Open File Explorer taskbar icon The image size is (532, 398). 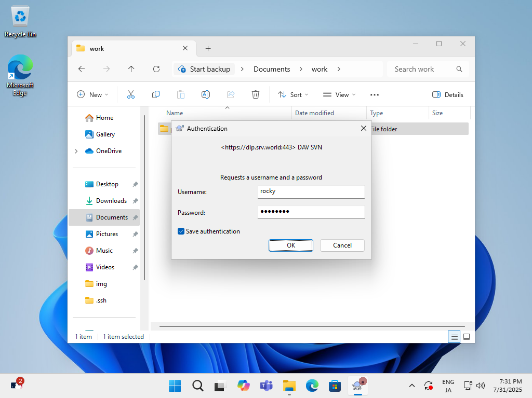289,386
